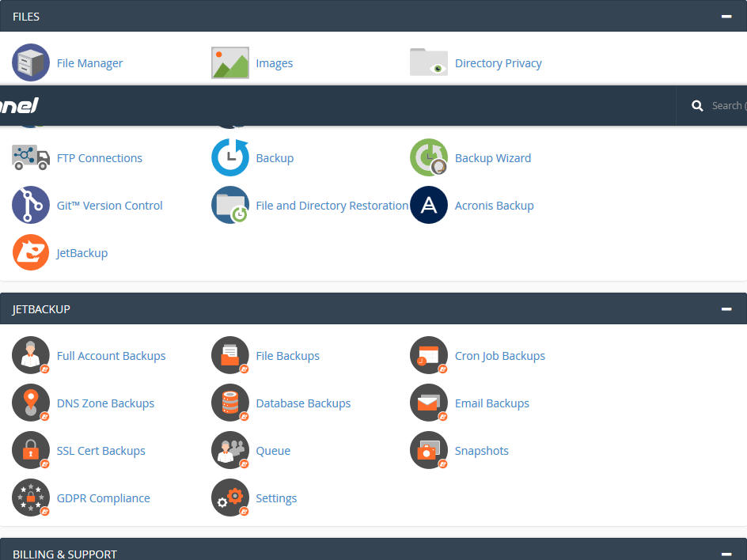
Task: Open the JetBackup Settings link
Action: [276, 498]
